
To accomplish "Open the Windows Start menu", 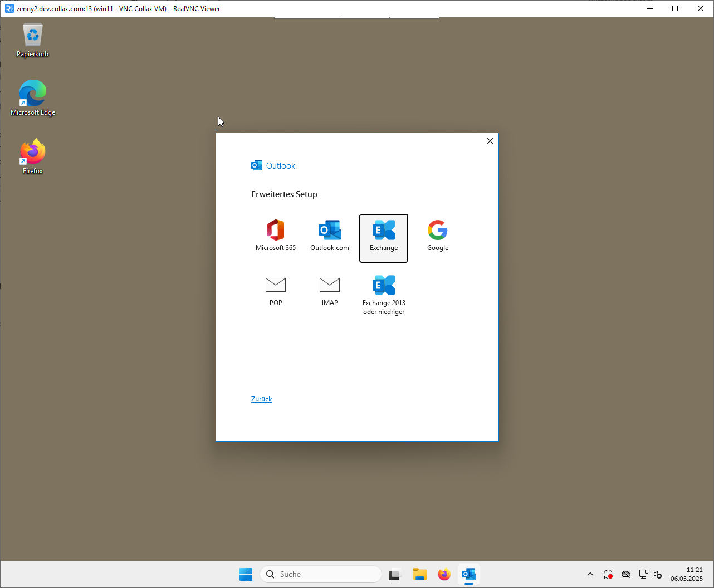I will 246,574.
